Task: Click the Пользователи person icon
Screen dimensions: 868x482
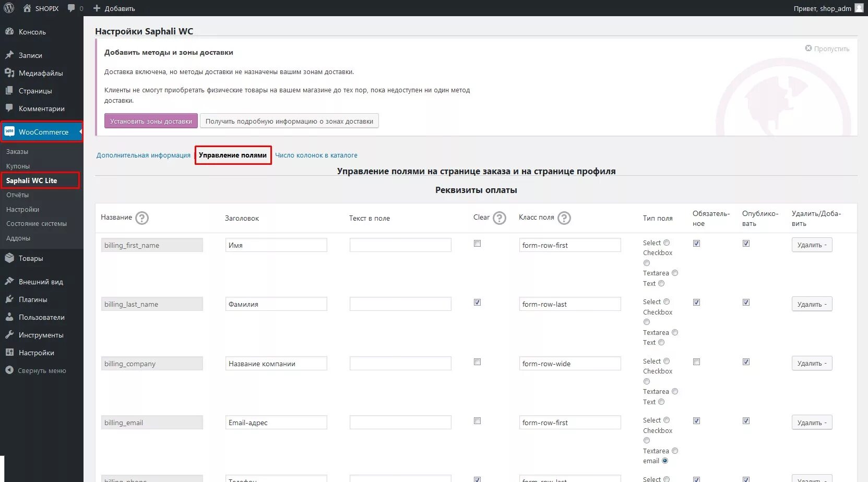Action: coord(9,317)
